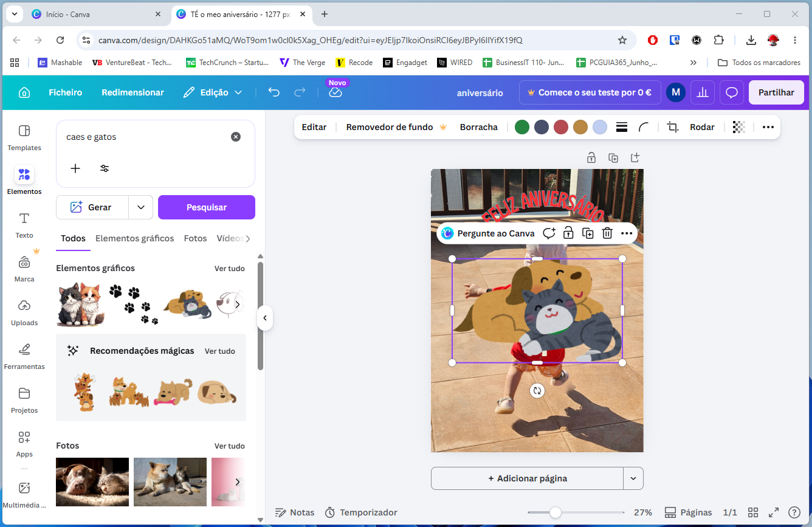Screen dimensions: 812x527
Task: Select Borracha tool
Action: pos(479,127)
